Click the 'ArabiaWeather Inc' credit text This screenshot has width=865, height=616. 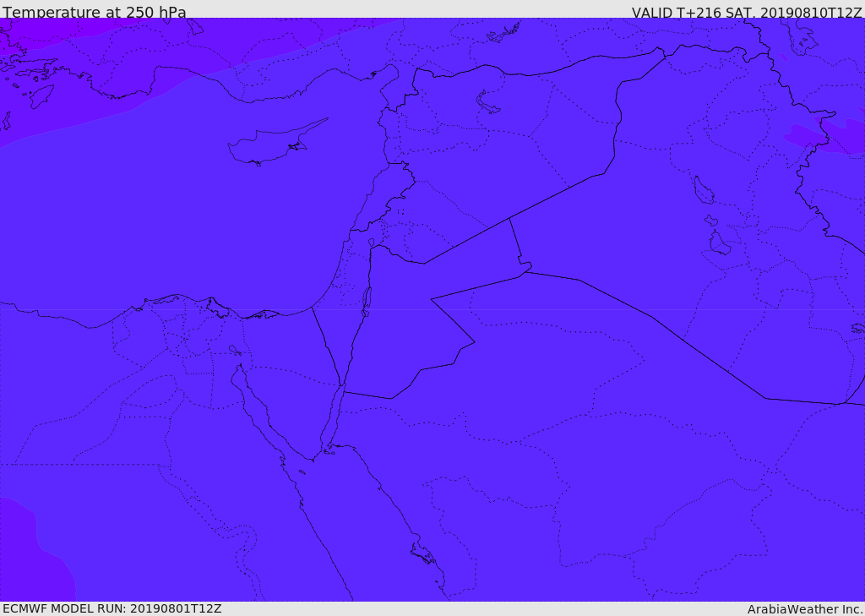pos(805,609)
